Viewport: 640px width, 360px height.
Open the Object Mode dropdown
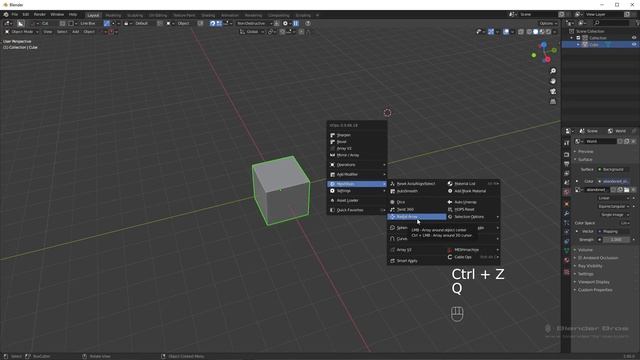tap(21, 32)
